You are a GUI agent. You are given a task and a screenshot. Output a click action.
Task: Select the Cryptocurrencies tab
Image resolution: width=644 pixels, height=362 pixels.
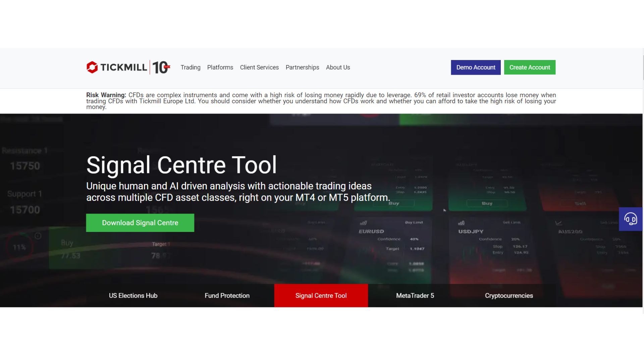coord(509,296)
